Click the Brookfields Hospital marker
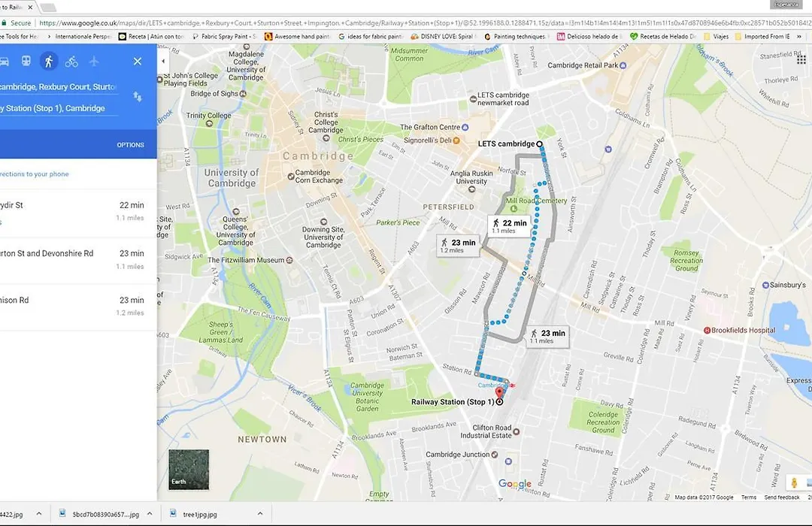 click(706, 331)
